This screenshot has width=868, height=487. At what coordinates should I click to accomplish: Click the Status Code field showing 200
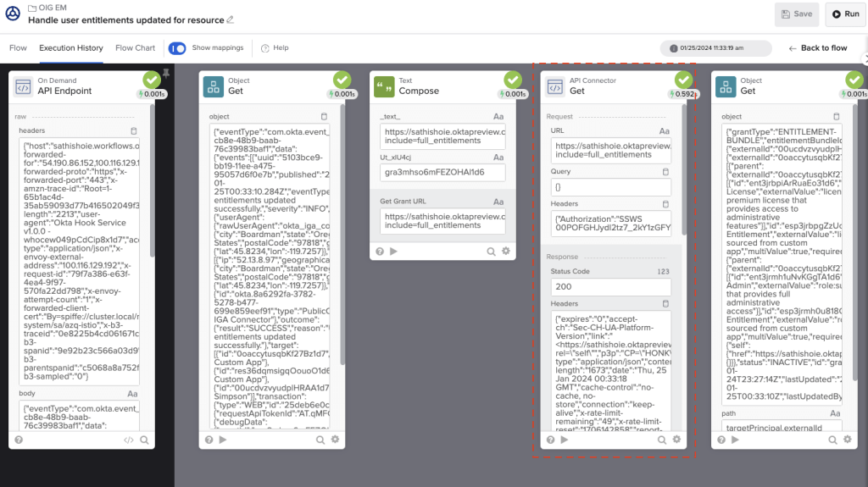(x=609, y=286)
